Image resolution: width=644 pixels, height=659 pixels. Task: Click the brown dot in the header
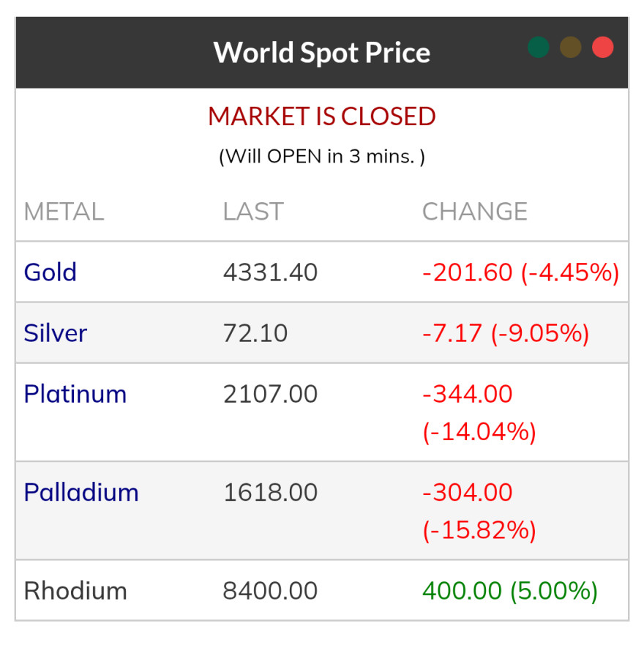571,48
